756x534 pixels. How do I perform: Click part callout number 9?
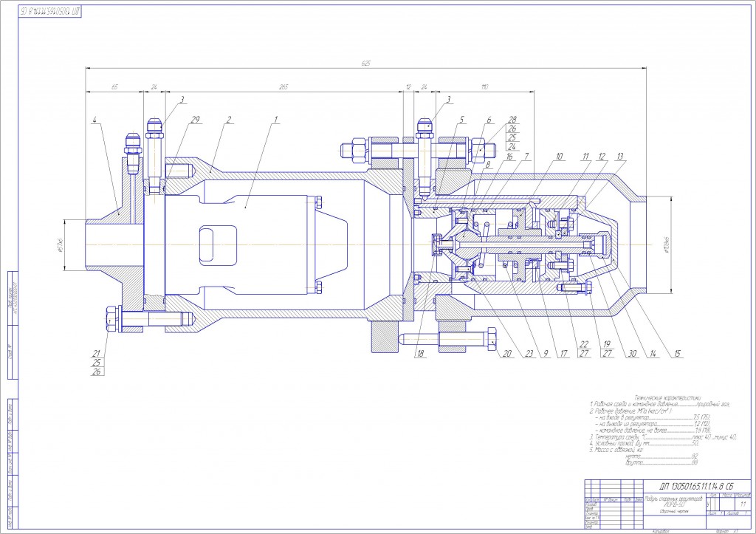[x=546, y=354]
